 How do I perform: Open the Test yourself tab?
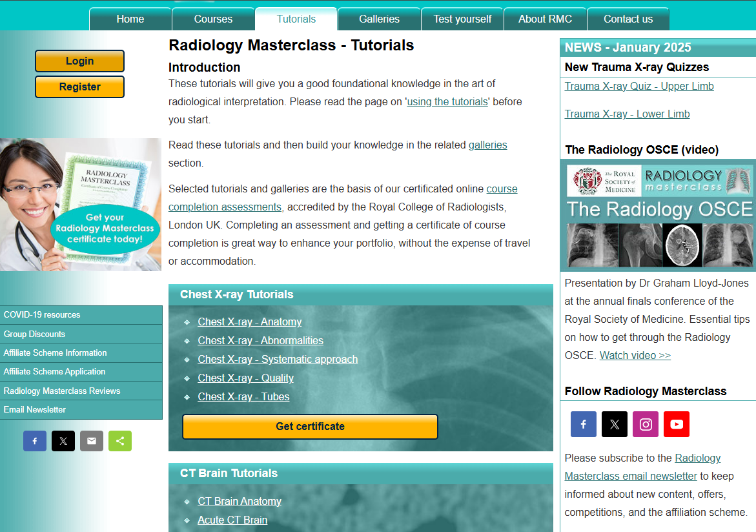coord(462,19)
